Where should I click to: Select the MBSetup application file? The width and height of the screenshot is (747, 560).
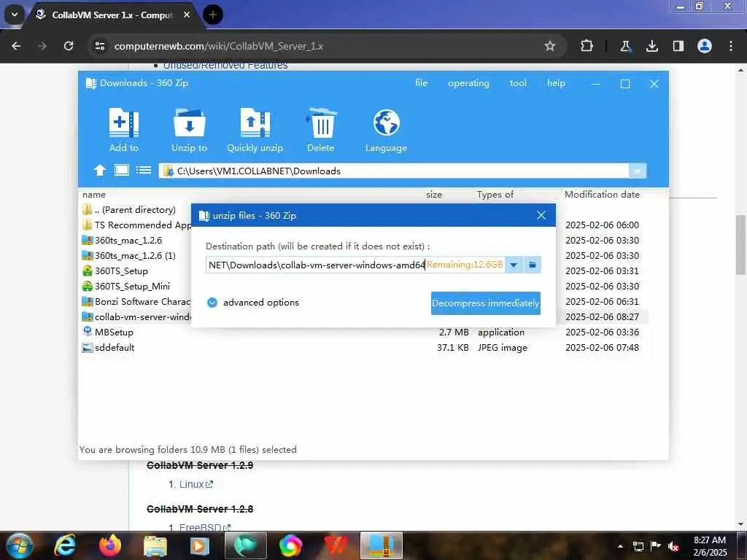click(108, 332)
